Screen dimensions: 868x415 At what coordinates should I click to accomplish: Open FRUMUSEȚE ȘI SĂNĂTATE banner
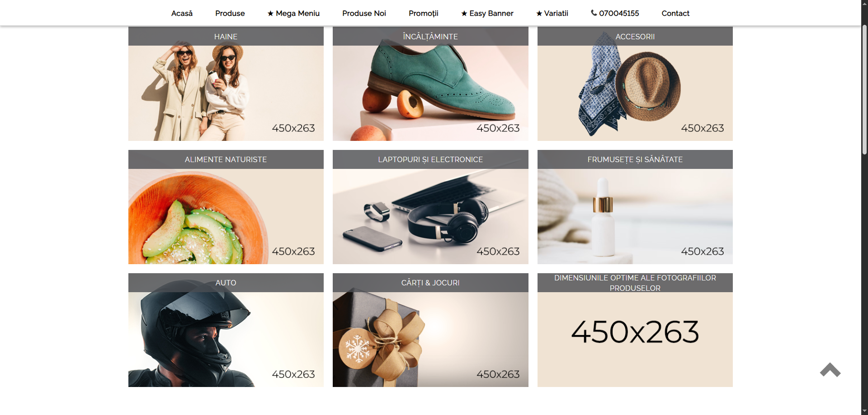635,207
